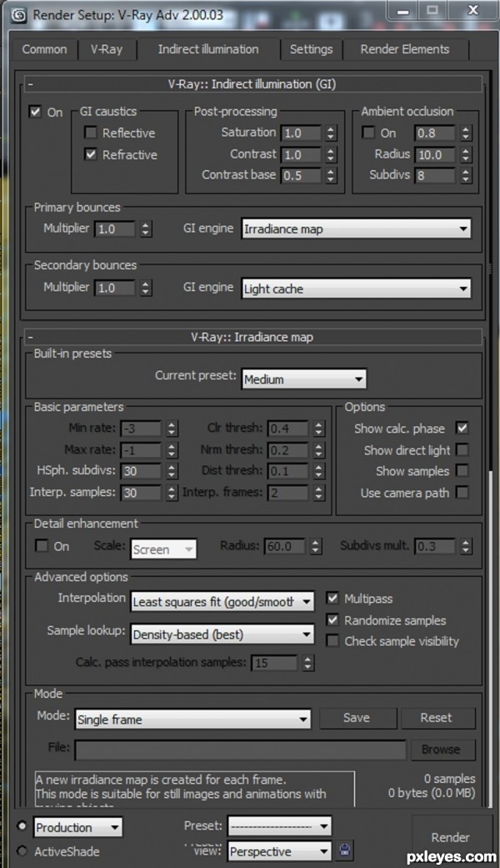The image size is (500, 868).
Task: Click the Contrast base value field
Action: [302, 175]
